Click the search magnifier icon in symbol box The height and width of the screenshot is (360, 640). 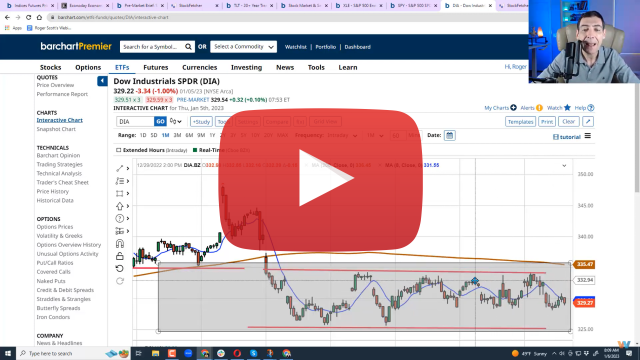coord(188,47)
